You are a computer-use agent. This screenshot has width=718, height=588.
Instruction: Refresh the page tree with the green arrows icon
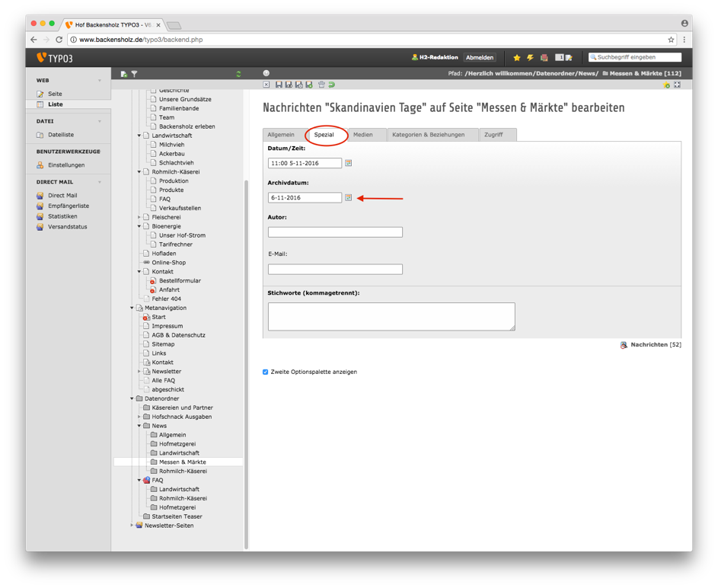[238, 74]
